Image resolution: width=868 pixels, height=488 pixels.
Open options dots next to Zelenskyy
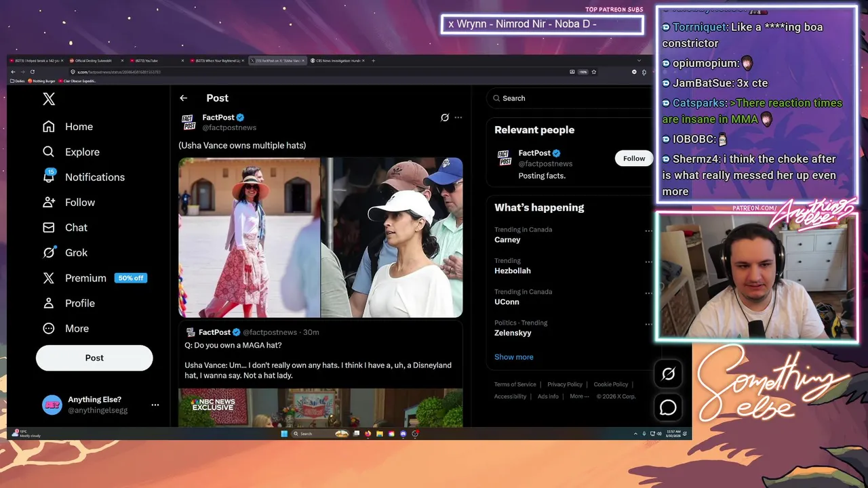click(x=648, y=324)
